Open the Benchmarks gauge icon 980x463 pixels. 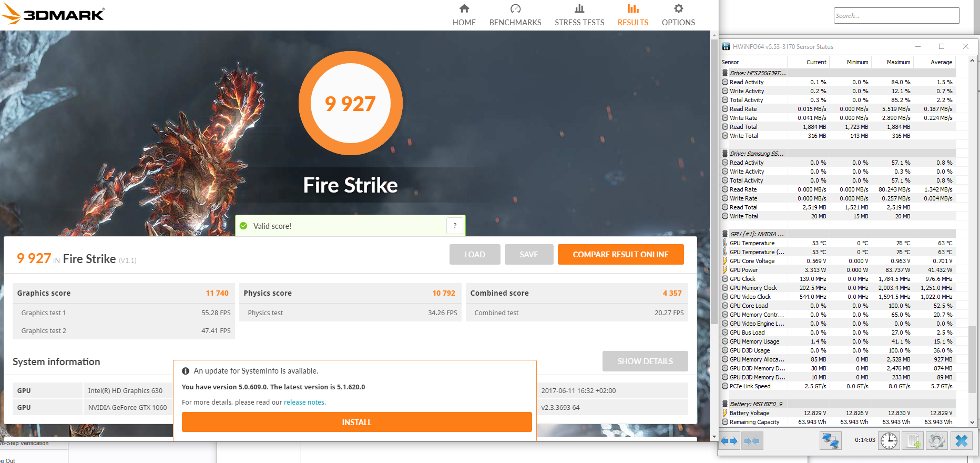point(515,8)
